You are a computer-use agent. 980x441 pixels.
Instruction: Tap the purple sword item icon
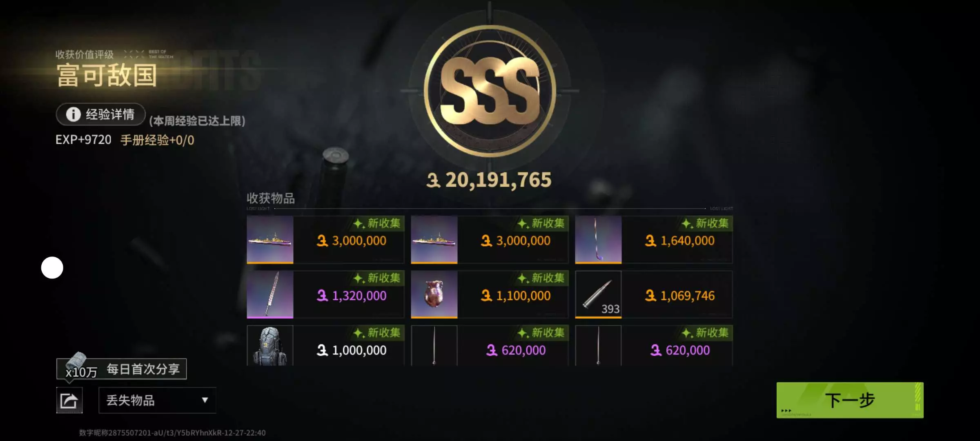click(x=270, y=294)
